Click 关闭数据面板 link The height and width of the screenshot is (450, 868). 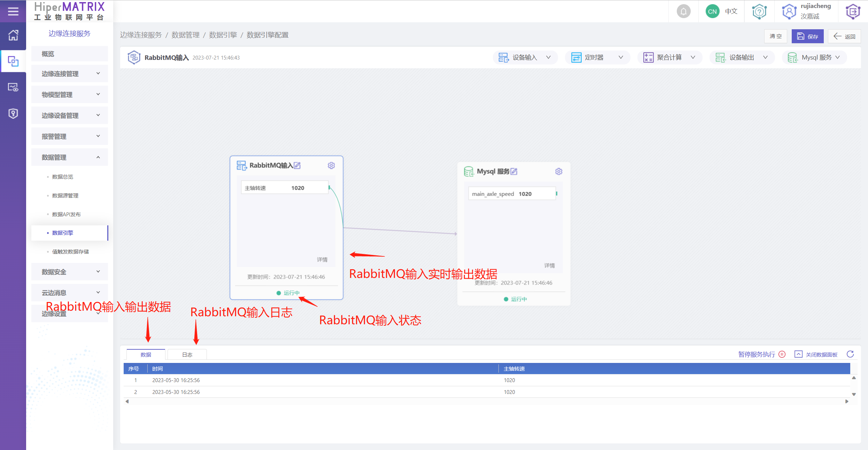coord(821,354)
